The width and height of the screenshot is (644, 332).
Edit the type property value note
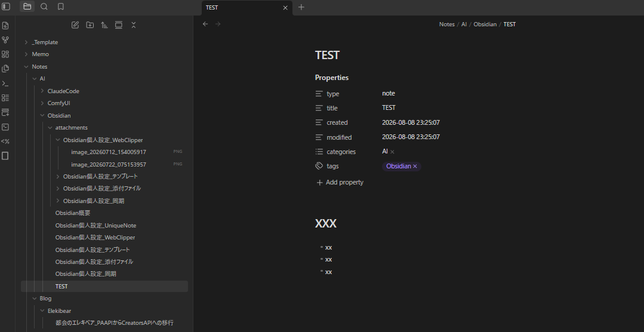click(x=389, y=93)
